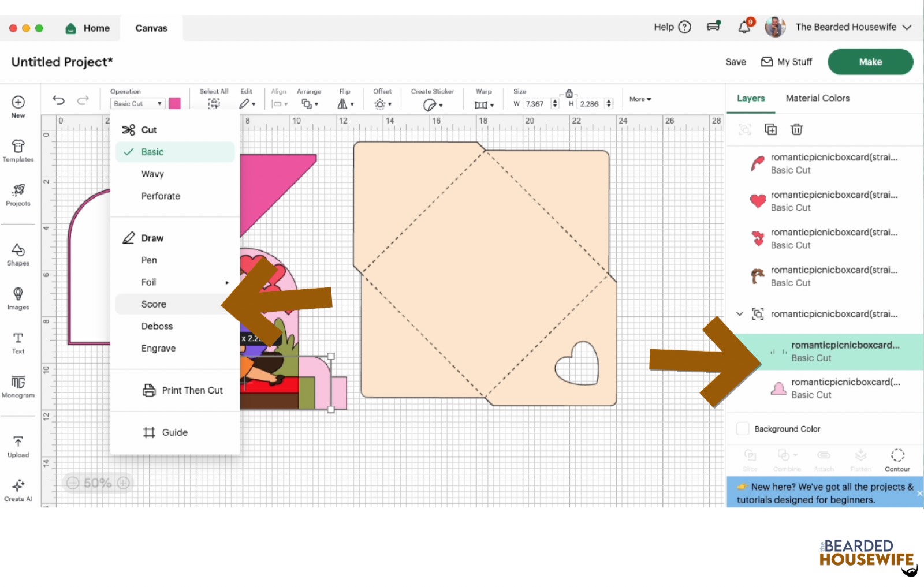Viewport: 924px width, 587px height.
Task: Expand the Foil submenu arrow
Action: pyautogui.click(x=227, y=282)
